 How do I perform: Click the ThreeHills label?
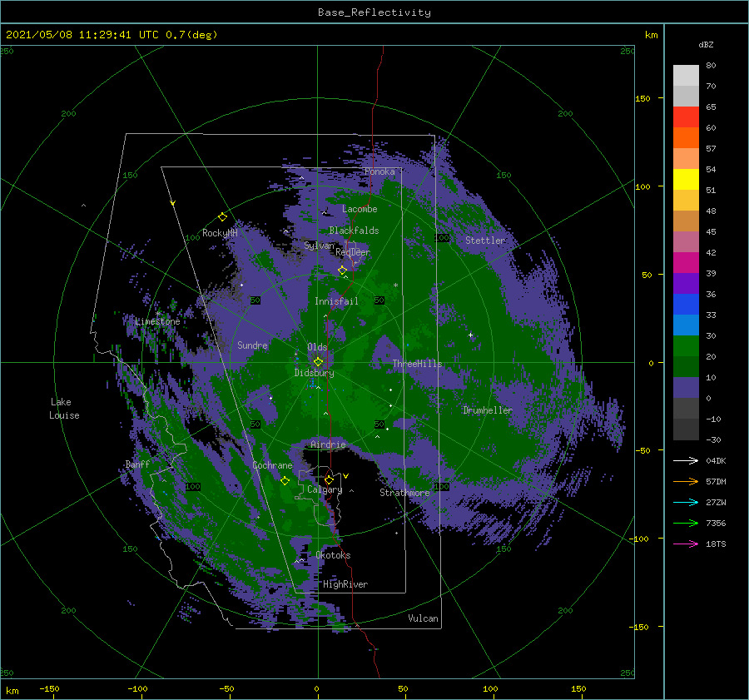click(418, 364)
